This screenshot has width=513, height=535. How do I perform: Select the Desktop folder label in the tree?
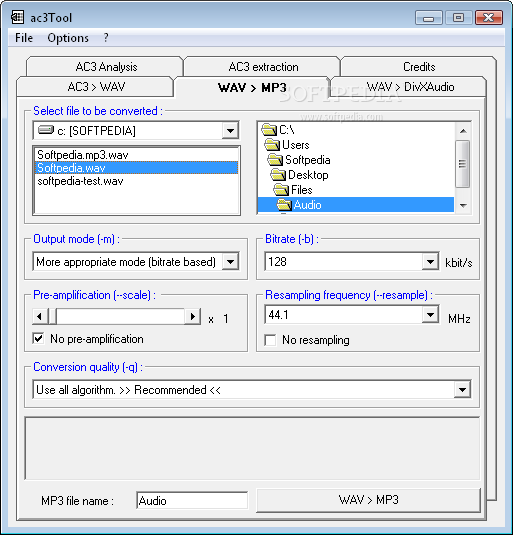point(308,175)
